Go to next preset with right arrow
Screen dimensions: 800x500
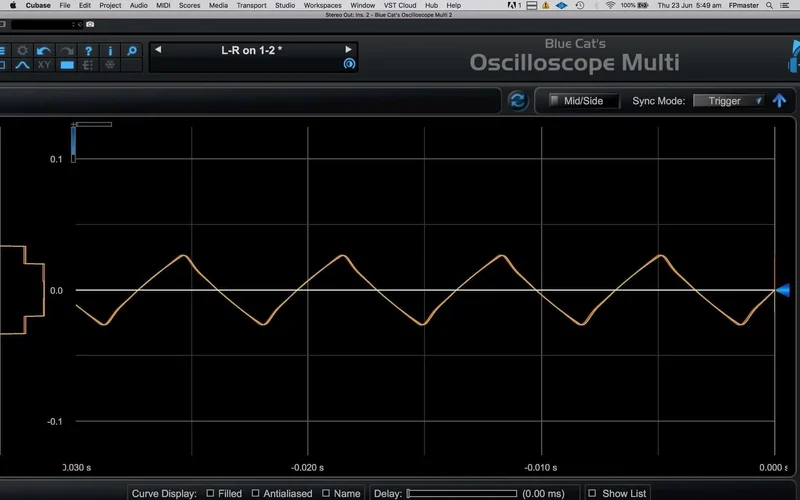(x=348, y=49)
